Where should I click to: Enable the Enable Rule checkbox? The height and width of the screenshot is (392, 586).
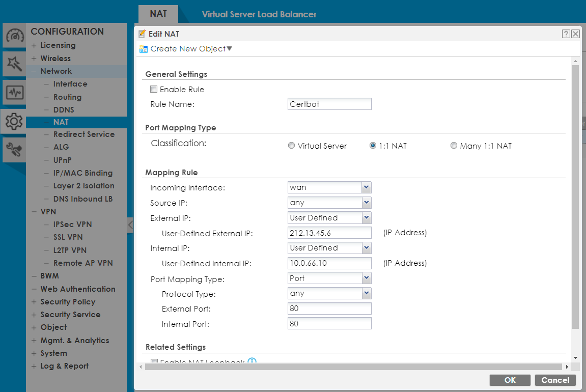[x=154, y=89]
